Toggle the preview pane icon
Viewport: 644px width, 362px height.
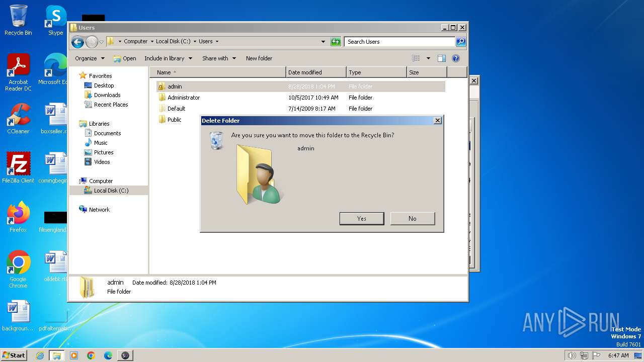coord(442,58)
